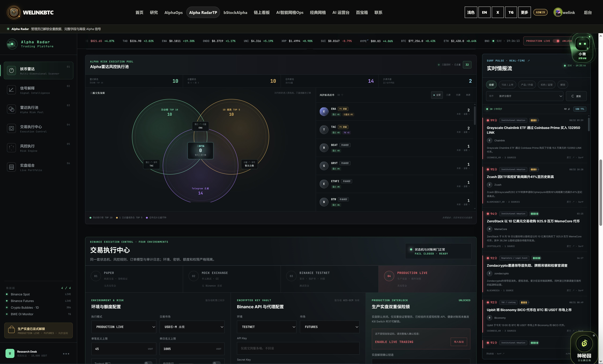The image size is (603, 364).
Task: Expand 来源 · 查看 for the BEAT row
Action: [x=463, y=150]
